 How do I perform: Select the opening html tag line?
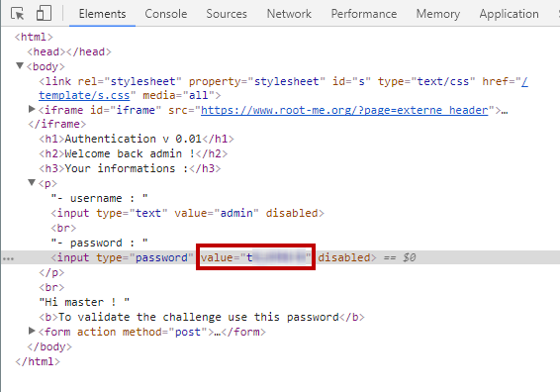tap(34, 37)
